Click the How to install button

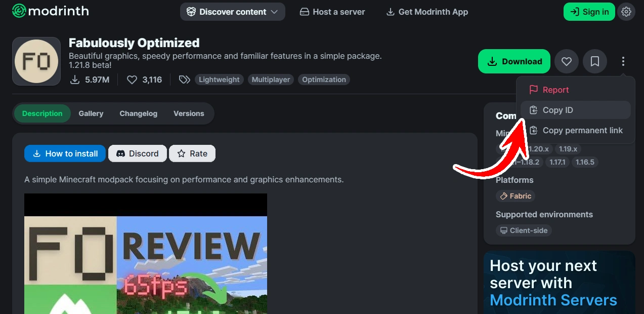point(65,153)
